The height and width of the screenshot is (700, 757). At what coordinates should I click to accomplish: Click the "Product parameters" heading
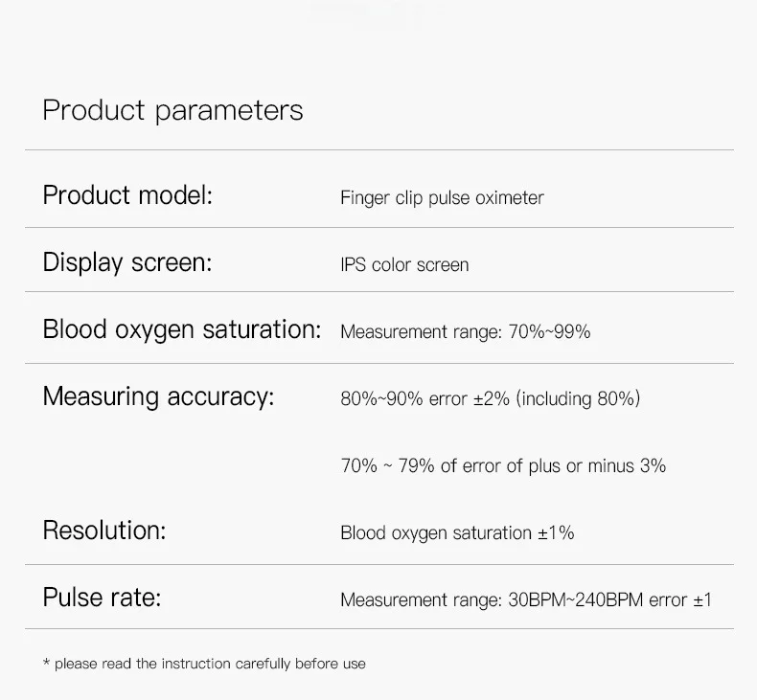pos(172,111)
